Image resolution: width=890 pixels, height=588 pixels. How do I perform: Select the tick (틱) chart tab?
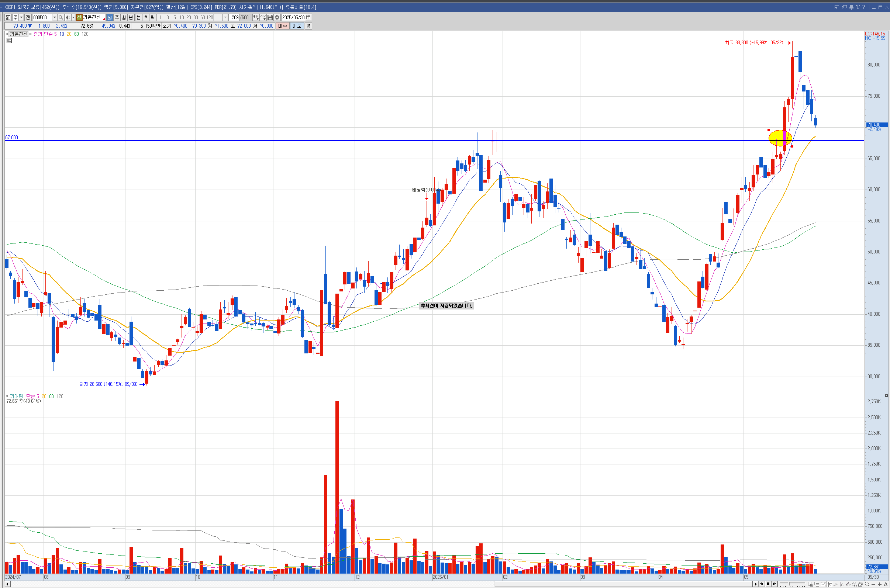click(153, 17)
